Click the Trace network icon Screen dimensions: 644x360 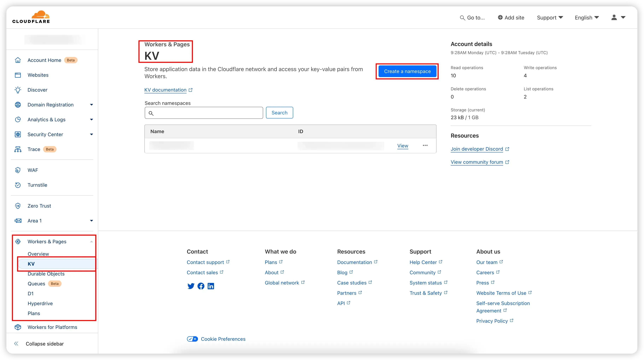tap(18, 149)
